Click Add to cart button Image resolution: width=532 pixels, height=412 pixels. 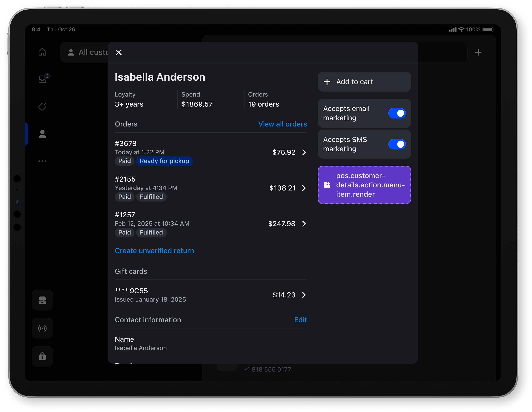point(364,82)
